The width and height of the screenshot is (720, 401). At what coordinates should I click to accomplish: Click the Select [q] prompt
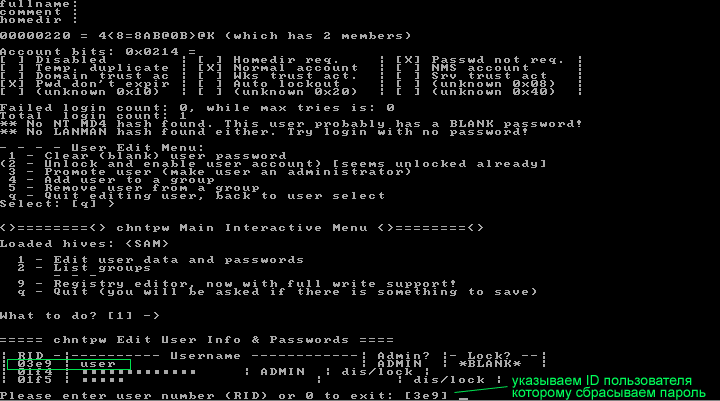[x=57, y=204]
